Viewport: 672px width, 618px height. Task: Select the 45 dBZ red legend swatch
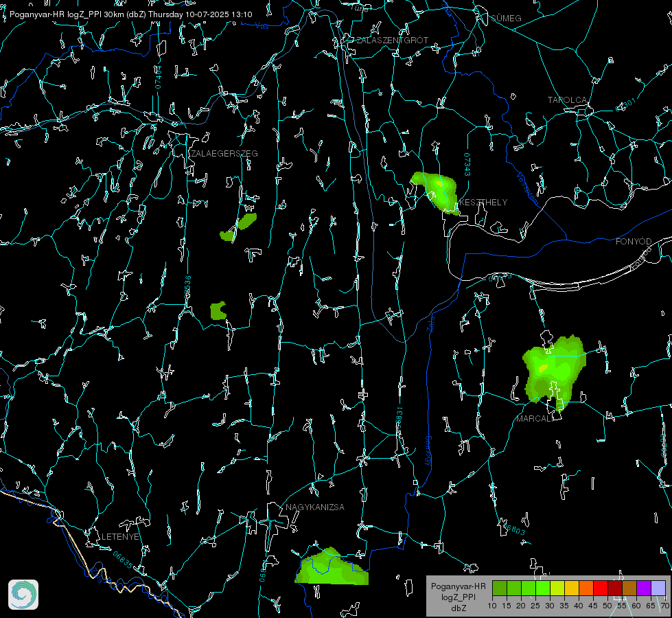pyautogui.click(x=601, y=588)
